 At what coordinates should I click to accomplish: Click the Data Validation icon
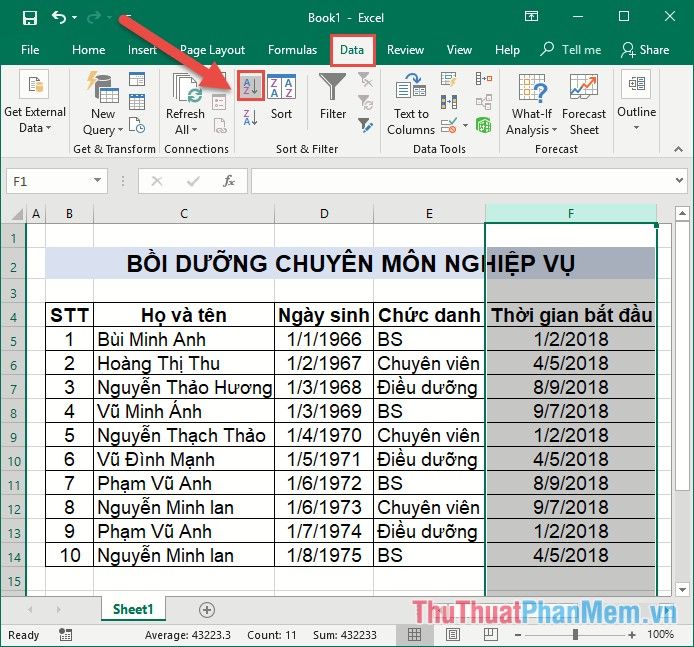pyautogui.click(x=448, y=126)
